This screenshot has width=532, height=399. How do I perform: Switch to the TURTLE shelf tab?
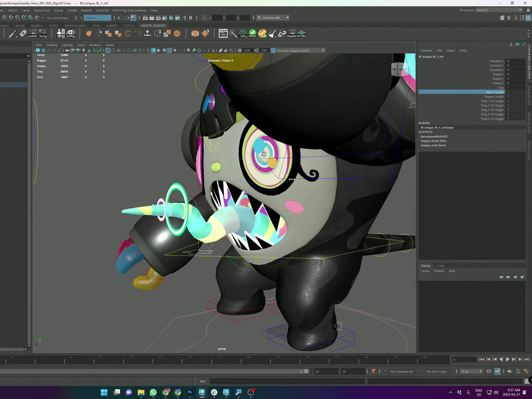click(x=129, y=26)
